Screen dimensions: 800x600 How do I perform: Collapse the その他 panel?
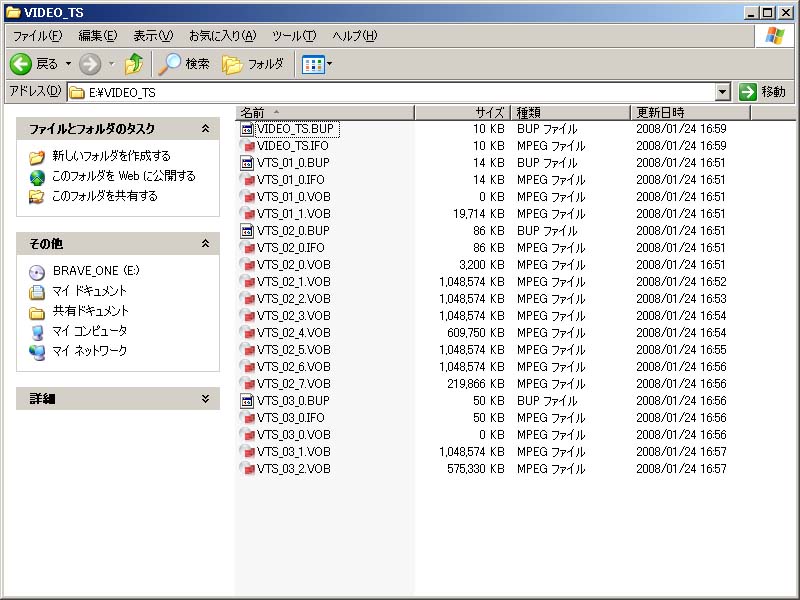[205, 243]
